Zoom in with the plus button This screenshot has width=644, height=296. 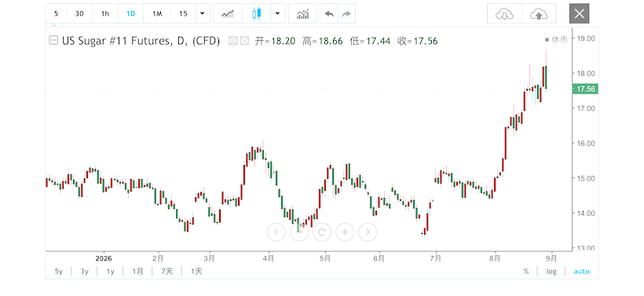[x=345, y=232]
